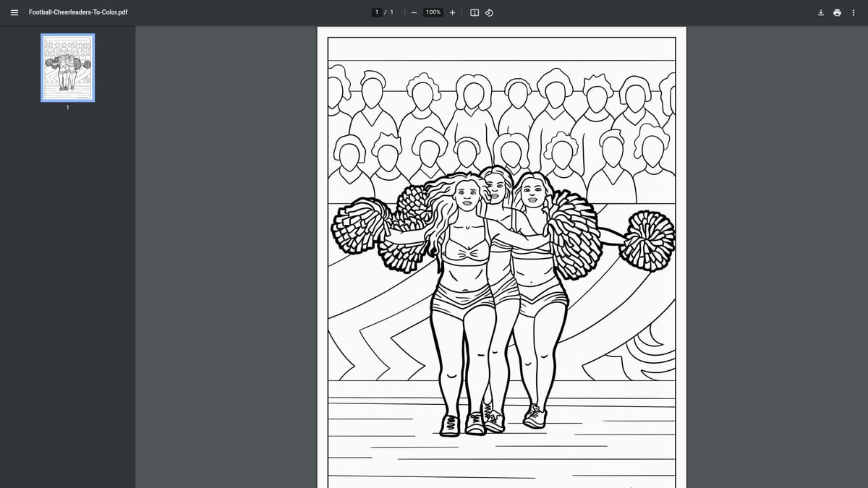Download the PDF file
The width and height of the screenshot is (868, 488).
coord(820,12)
